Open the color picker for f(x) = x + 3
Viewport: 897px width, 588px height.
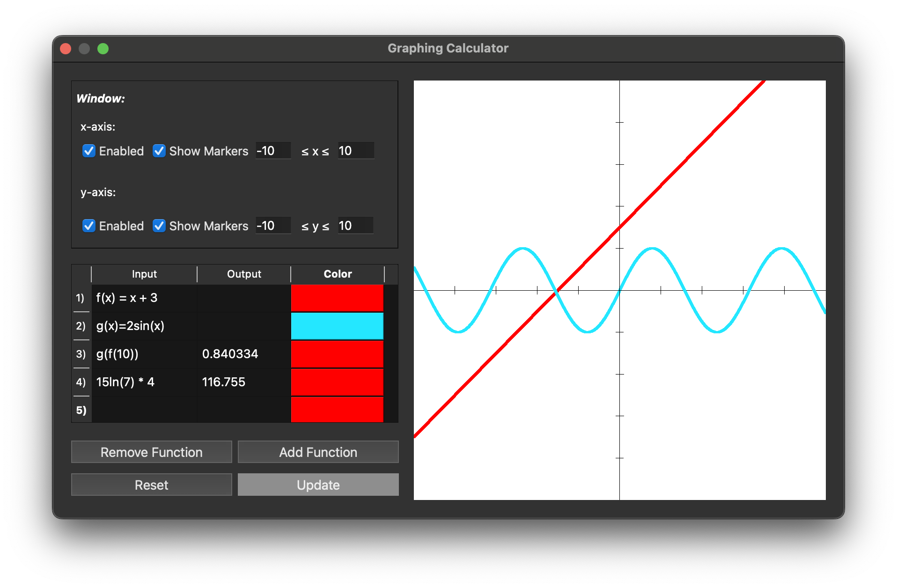click(337, 298)
